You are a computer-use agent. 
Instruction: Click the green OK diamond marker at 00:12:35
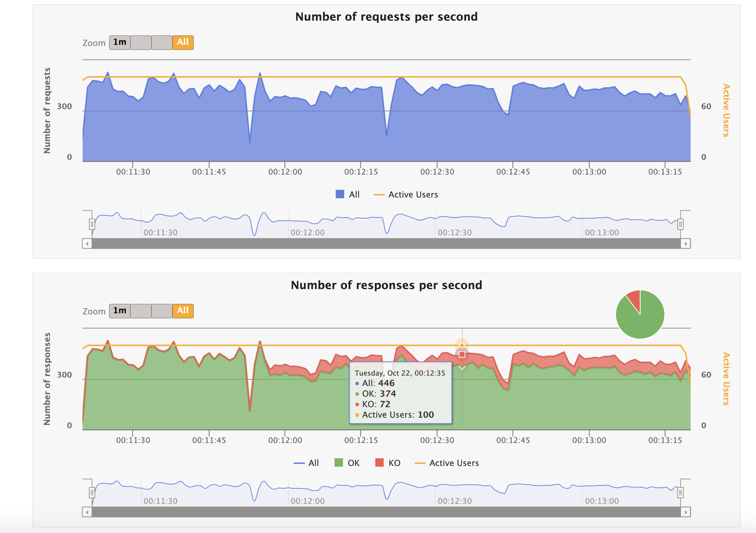pyautogui.click(x=462, y=367)
